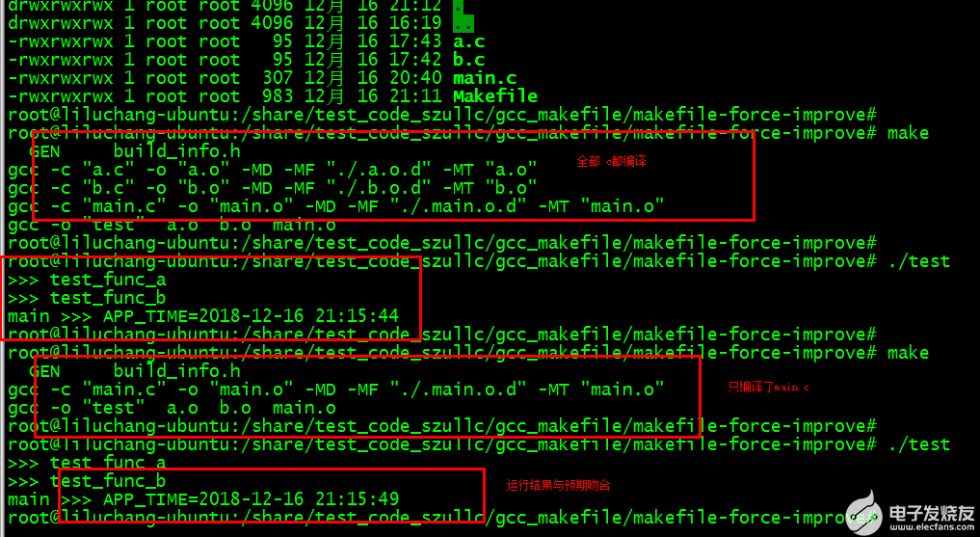Click the first 'test_func_a' output line
This screenshot has height=537, width=980.
pos(87,280)
